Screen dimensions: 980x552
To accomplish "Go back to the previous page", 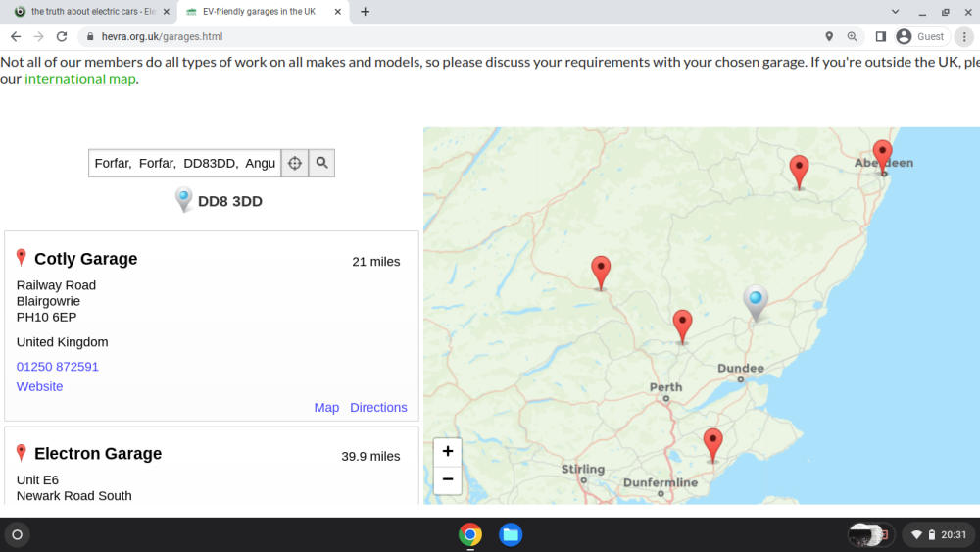I will coord(16,37).
